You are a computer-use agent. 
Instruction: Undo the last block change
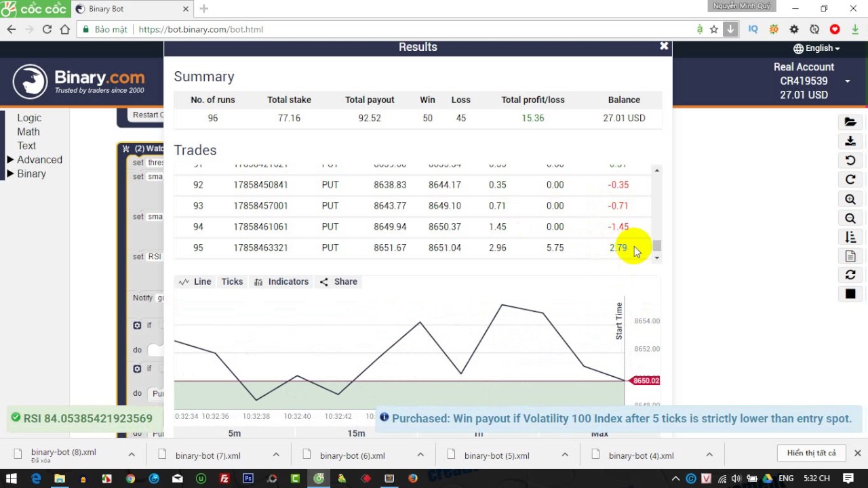(850, 161)
